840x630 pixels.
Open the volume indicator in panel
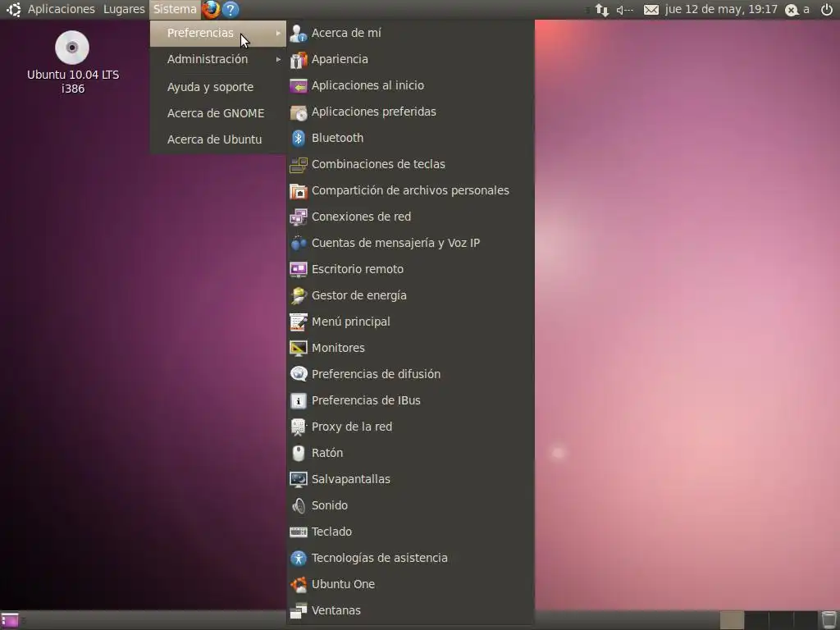point(624,10)
